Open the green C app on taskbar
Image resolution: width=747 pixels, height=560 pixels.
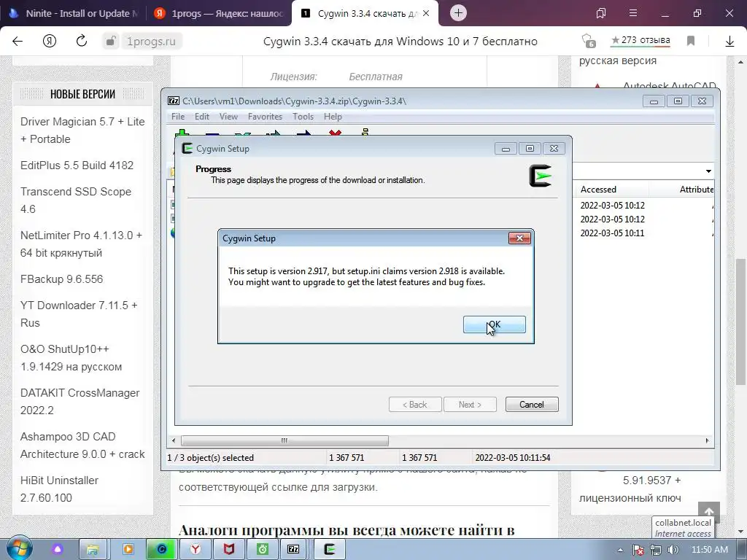[x=161, y=550]
